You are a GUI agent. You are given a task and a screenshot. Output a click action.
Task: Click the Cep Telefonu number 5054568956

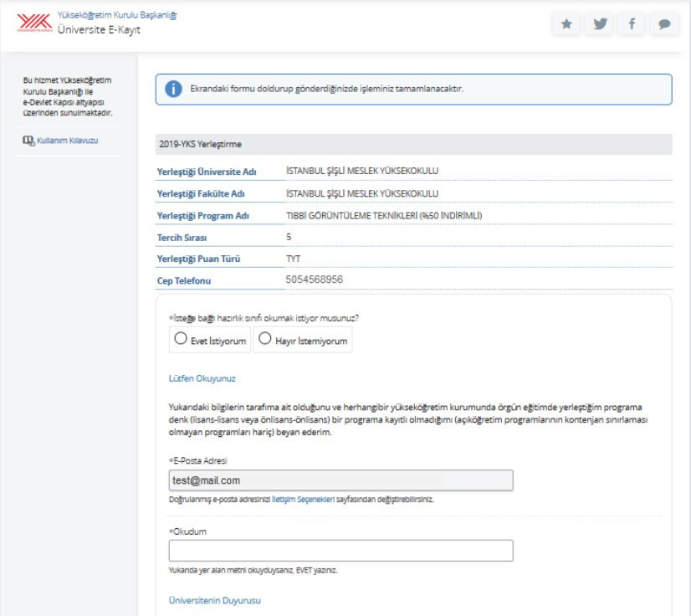tap(315, 280)
